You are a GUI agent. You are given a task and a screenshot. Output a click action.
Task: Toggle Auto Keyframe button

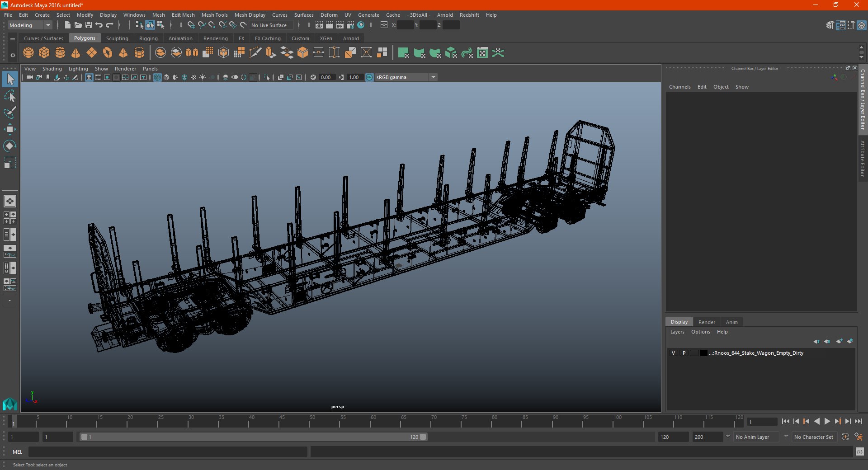[x=845, y=437]
